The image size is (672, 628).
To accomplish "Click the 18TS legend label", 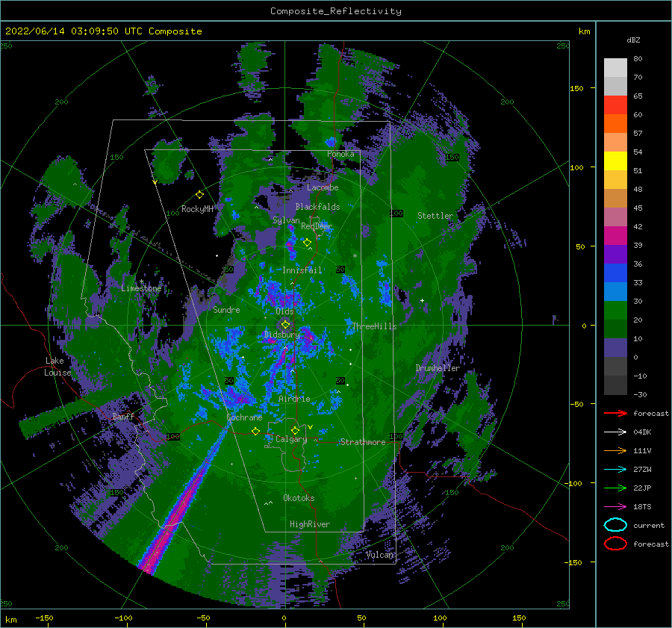I will click(x=642, y=507).
